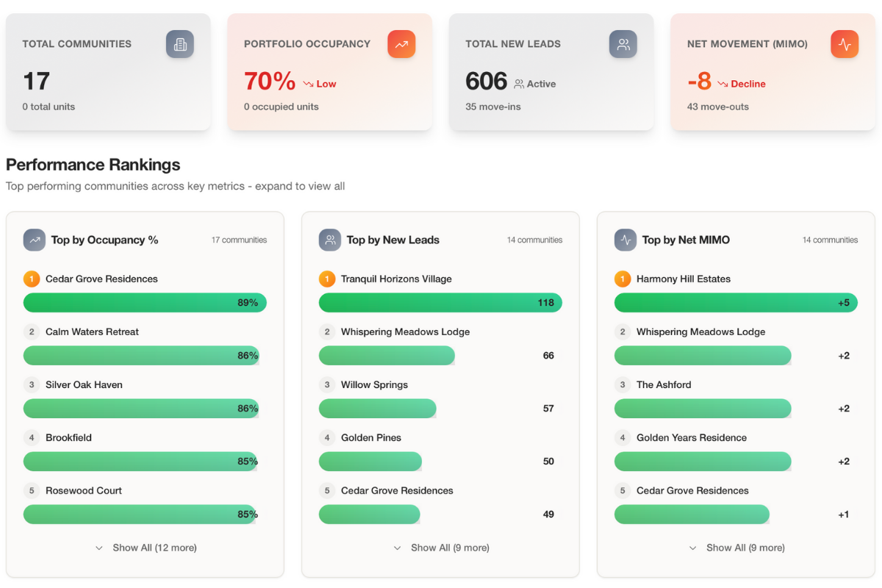The image size is (882, 588).
Task: Open Cedar Grove Residences in occupancy ranking
Action: pyautogui.click(x=101, y=279)
